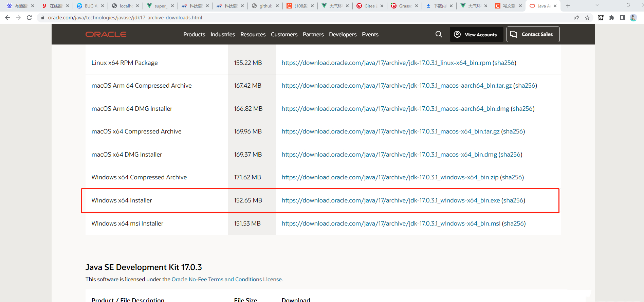Click the '169.96 MB' file size cell

248,131
